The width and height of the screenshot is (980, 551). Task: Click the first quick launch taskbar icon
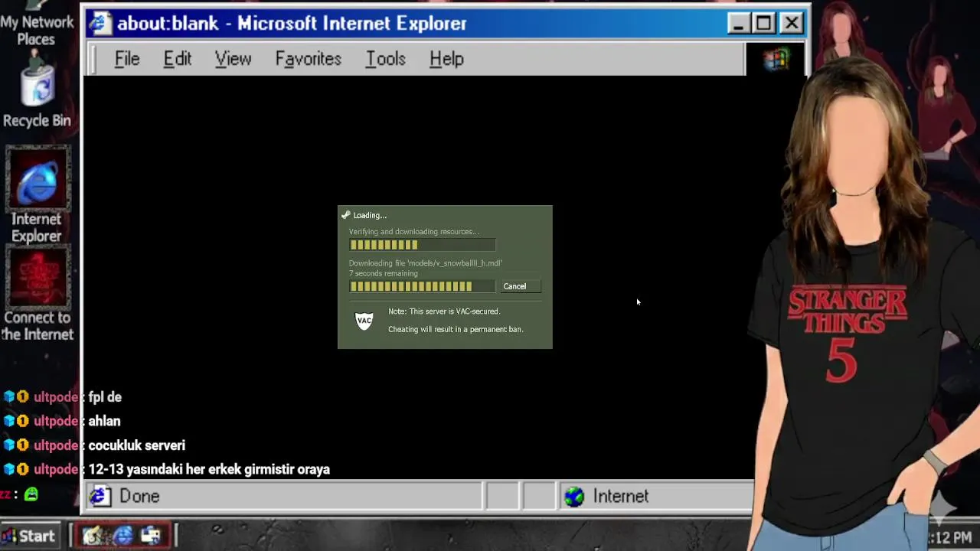coord(93,536)
